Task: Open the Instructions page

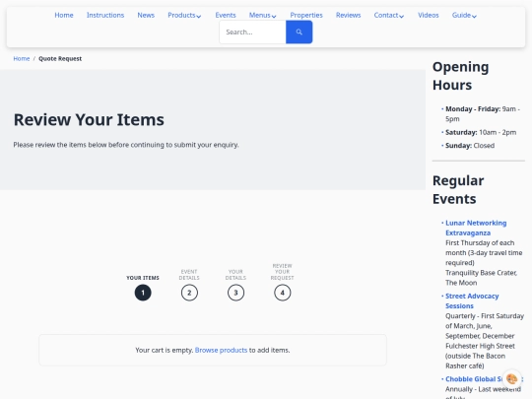Action: click(105, 15)
